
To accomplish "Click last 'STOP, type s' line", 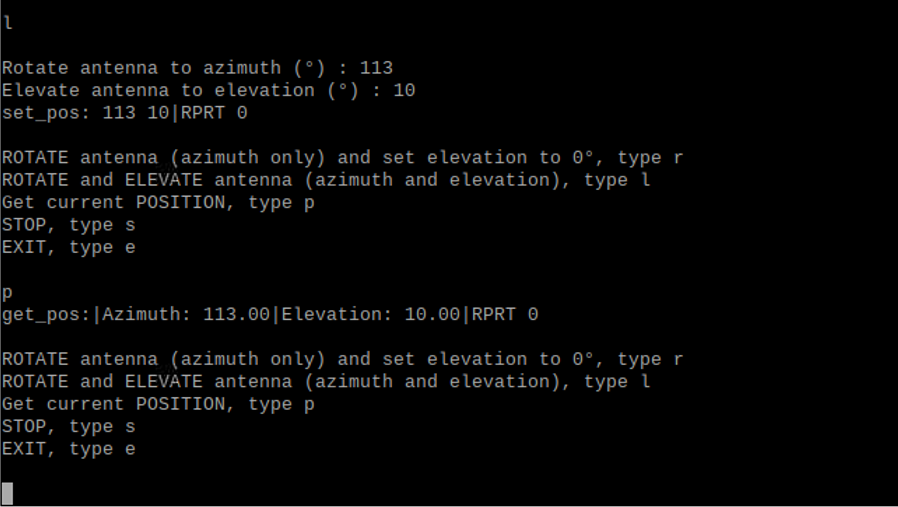I will coord(69,427).
